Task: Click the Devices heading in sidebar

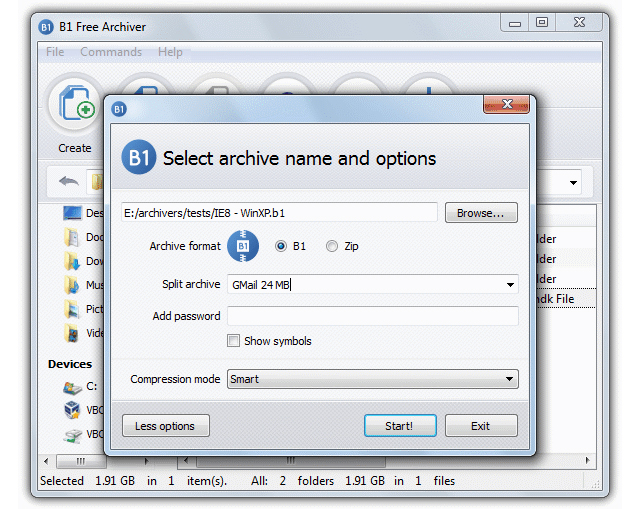Action: [70, 364]
